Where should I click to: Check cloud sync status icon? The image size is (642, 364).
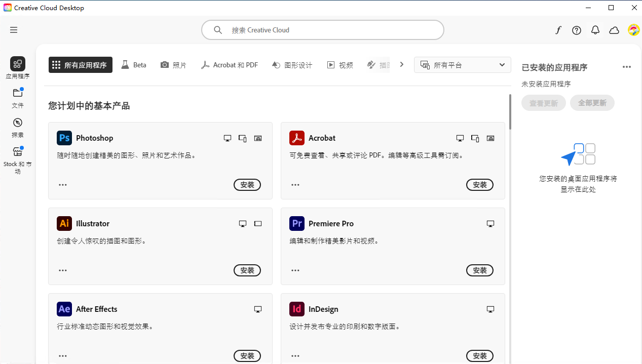[614, 30]
